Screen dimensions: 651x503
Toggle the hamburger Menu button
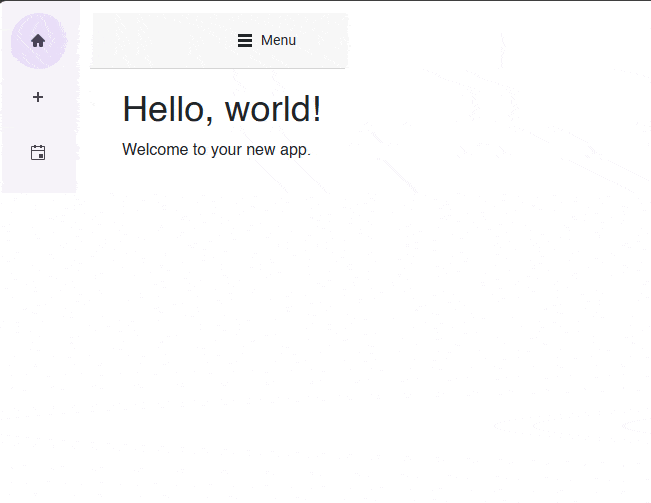coord(267,40)
